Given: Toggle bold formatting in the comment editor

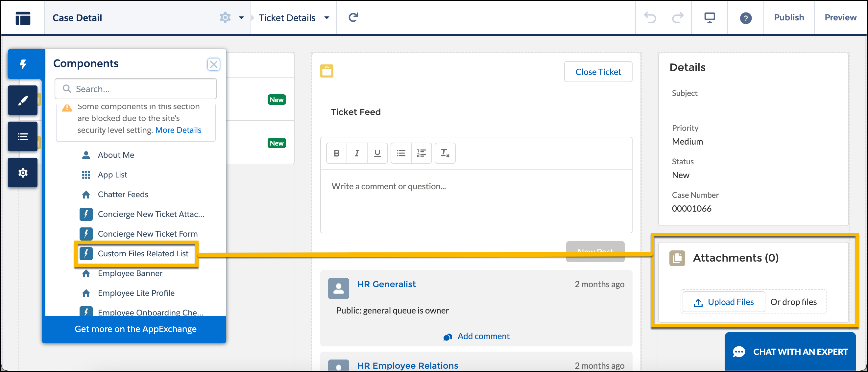Looking at the screenshot, I should coord(337,153).
